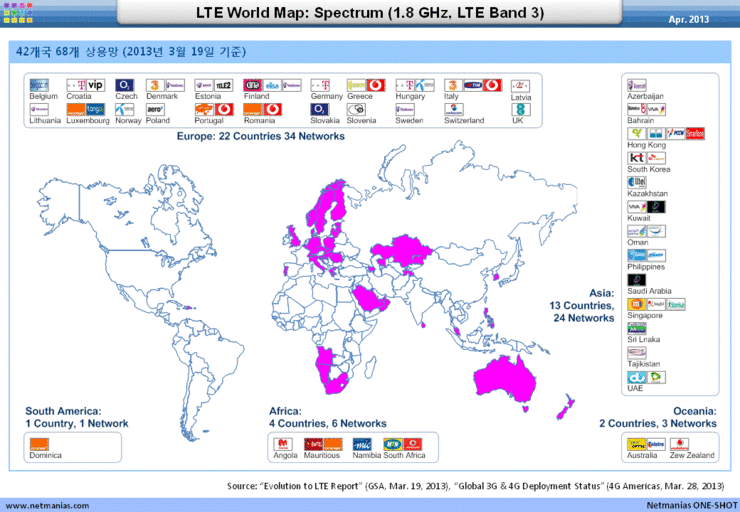Image resolution: width=740 pixels, height=512 pixels.
Task: Click the TIM logo above Italy
Action: 473,85
